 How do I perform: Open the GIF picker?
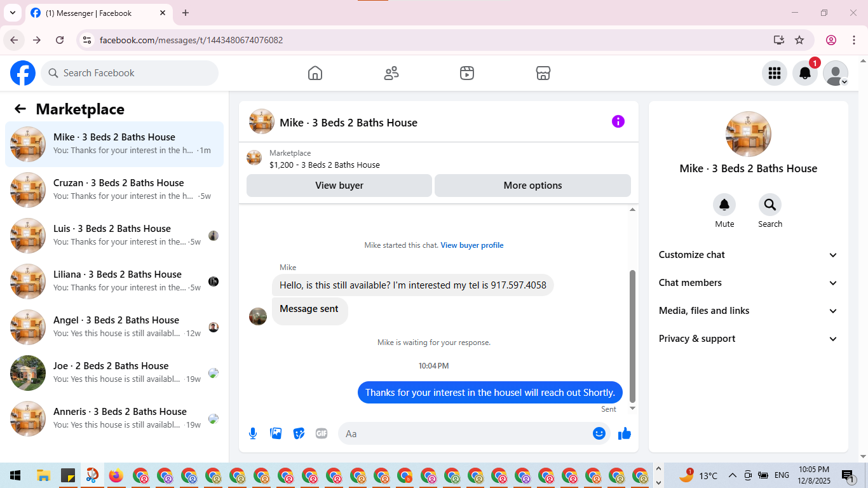322,433
